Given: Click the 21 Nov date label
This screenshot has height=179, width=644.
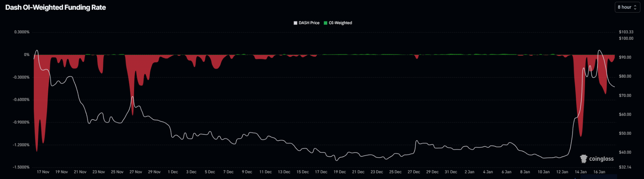Looking at the screenshot, I should point(80,172).
